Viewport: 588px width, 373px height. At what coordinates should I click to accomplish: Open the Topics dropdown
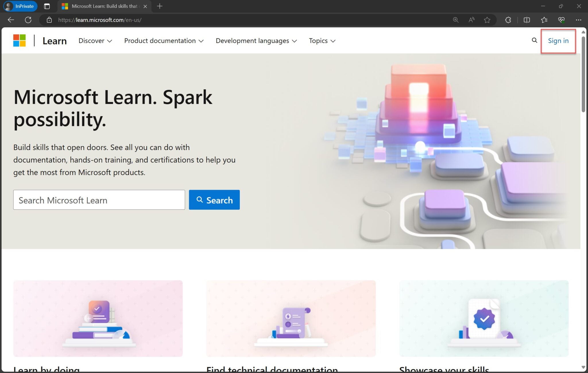coord(321,41)
